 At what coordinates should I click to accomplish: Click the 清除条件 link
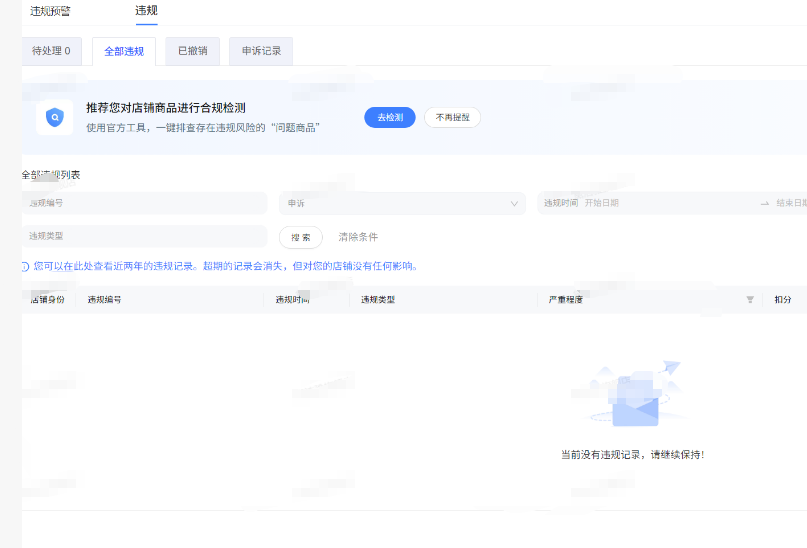358,237
